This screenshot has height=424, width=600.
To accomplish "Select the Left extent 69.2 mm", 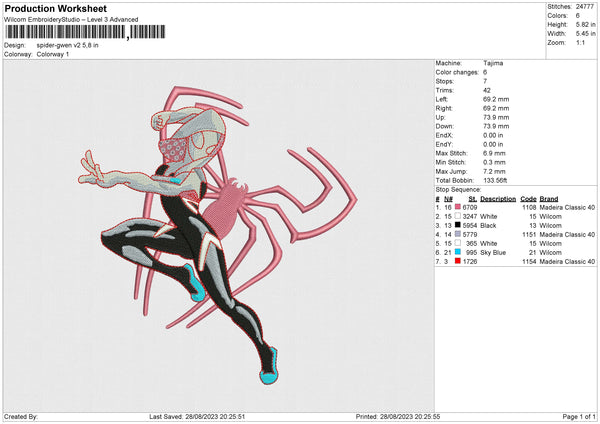I will point(496,99).
